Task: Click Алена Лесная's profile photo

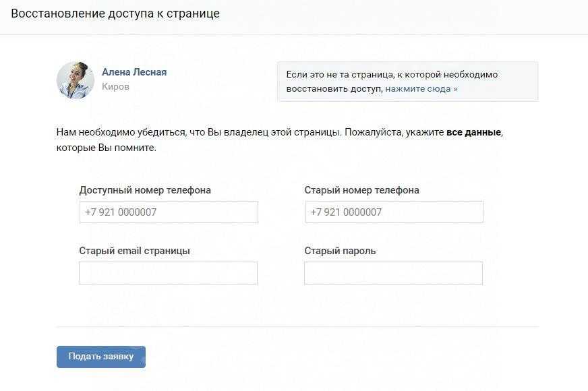Action: pyautogui.click(x=76, y=80)
